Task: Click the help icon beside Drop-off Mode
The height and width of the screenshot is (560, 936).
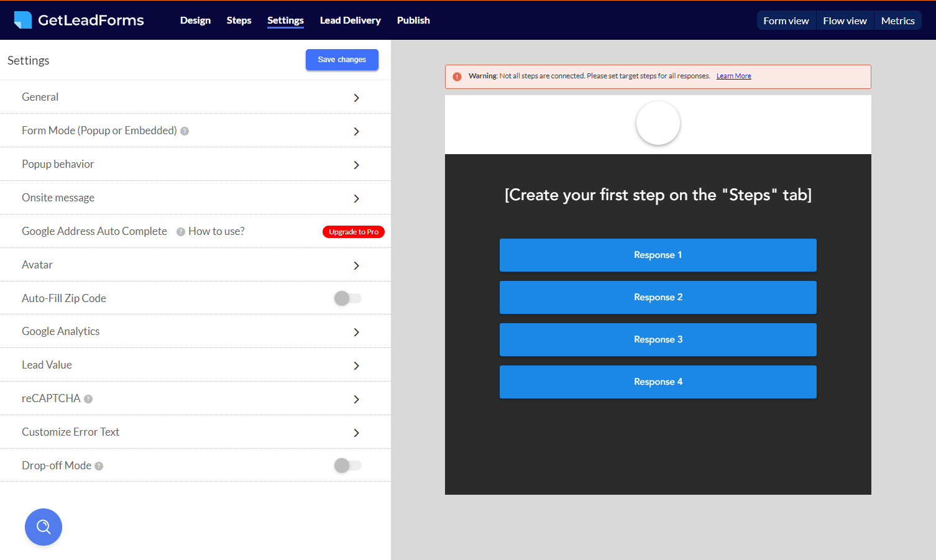Action: coord(99,465)
